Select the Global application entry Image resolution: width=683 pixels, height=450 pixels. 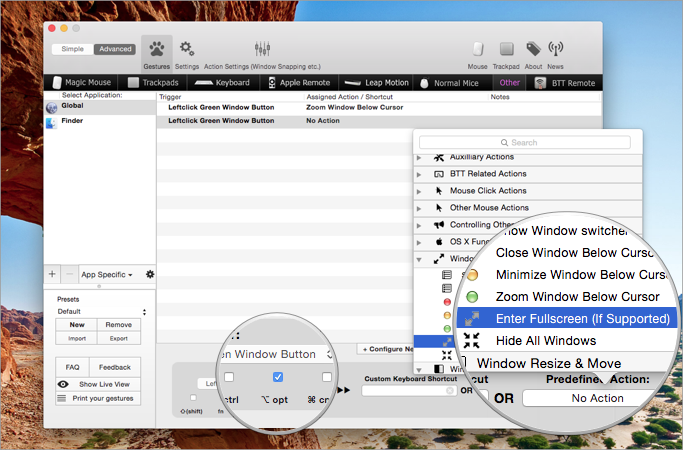click(x=100, y=107)
